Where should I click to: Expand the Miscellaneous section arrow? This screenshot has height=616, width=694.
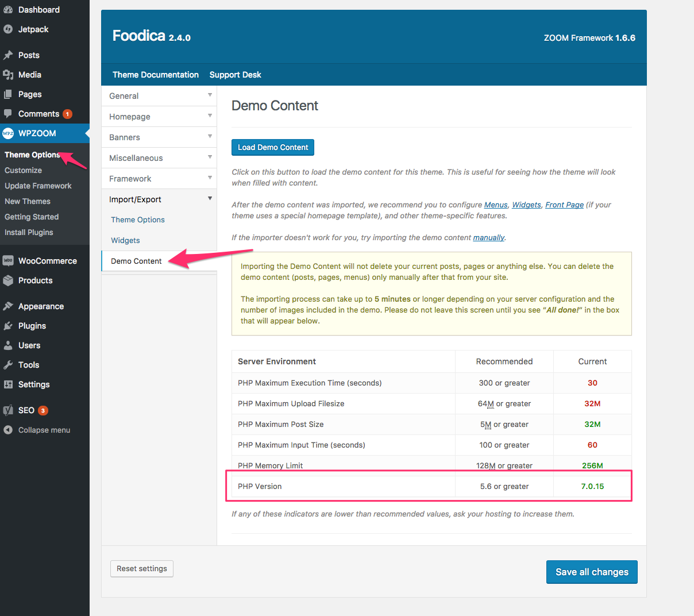coord(210,157)
